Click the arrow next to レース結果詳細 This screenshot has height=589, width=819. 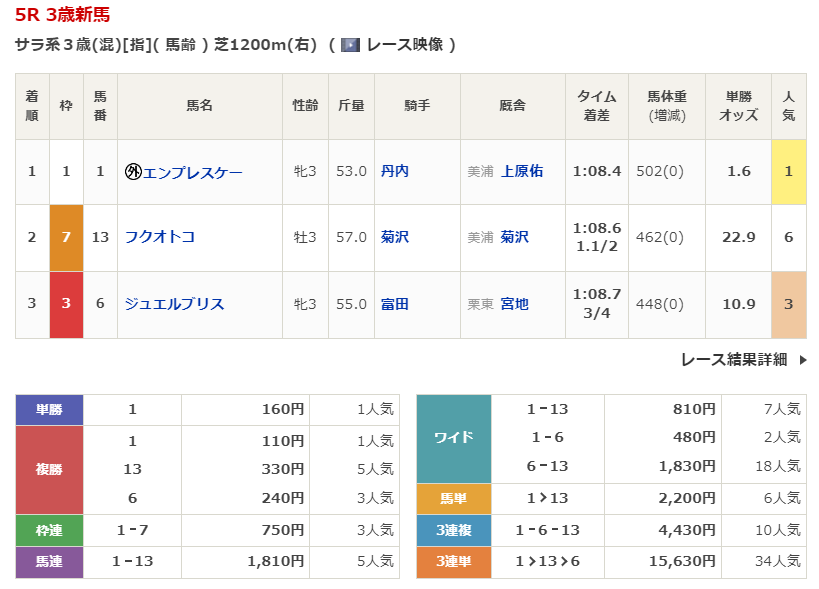pyautogui.click(x=802, y=360)
